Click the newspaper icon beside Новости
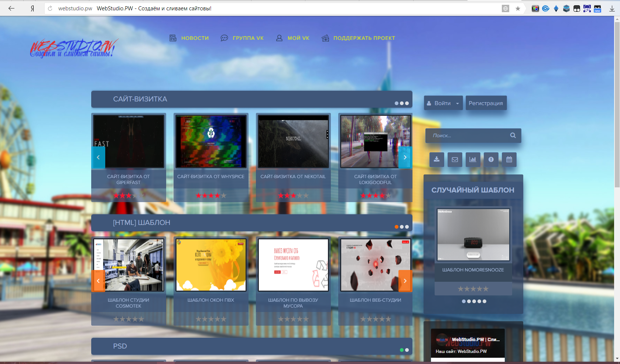The height and width of the screenshot is (364, 620). [x=173, y=38]
